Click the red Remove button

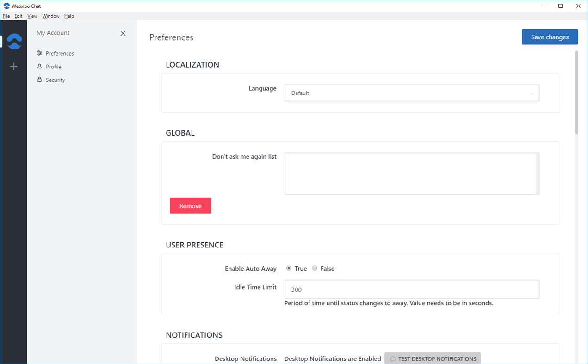(x=191, y=206)
